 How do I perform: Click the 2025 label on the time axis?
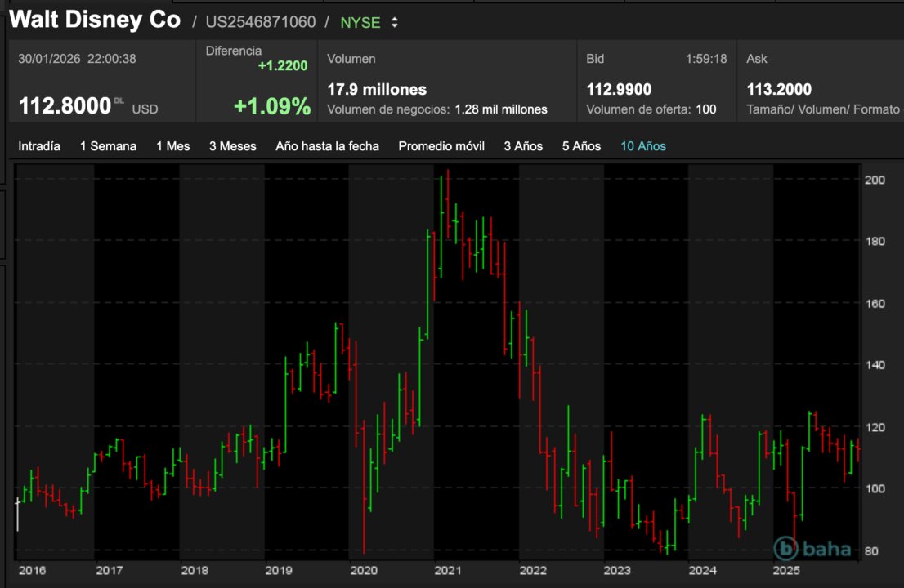click(788, 572)
